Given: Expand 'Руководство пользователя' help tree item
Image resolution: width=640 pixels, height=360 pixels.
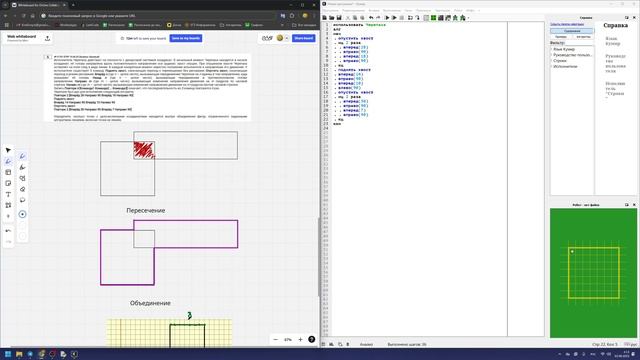Looking at the screenshot, I should pos(551,55).
